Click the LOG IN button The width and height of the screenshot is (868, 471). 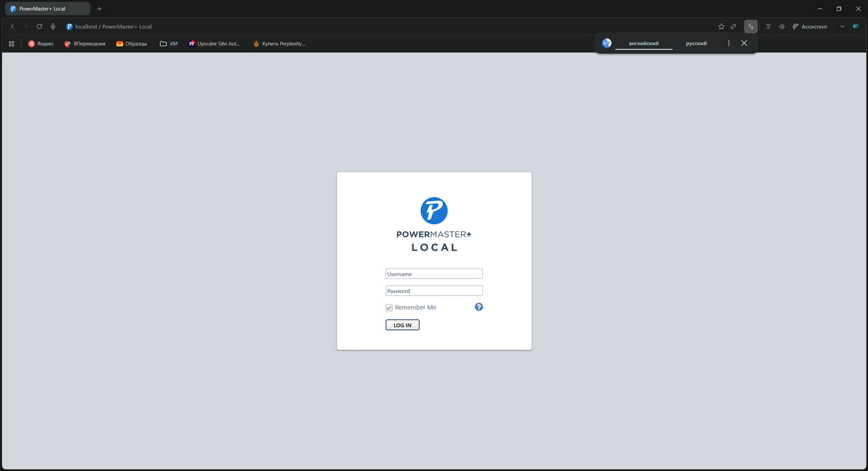pyautogui.click(x=402, y=325)
